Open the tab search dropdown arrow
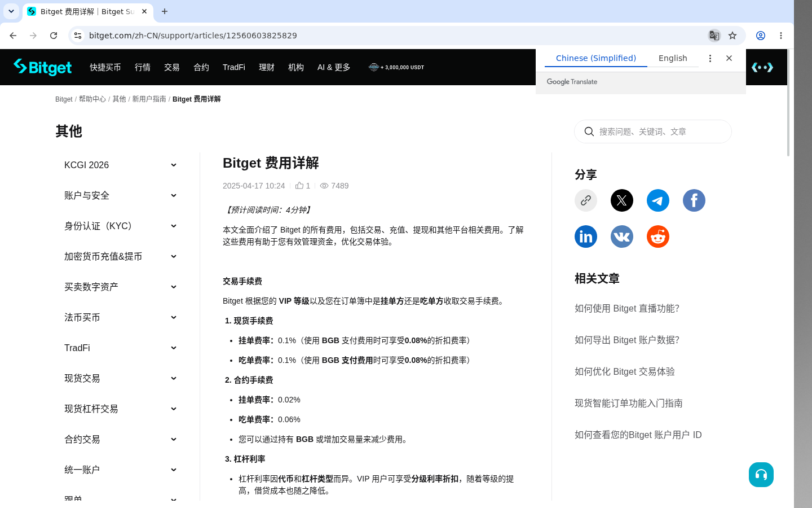This screenshot has height=508, width=812. (11, 11)
